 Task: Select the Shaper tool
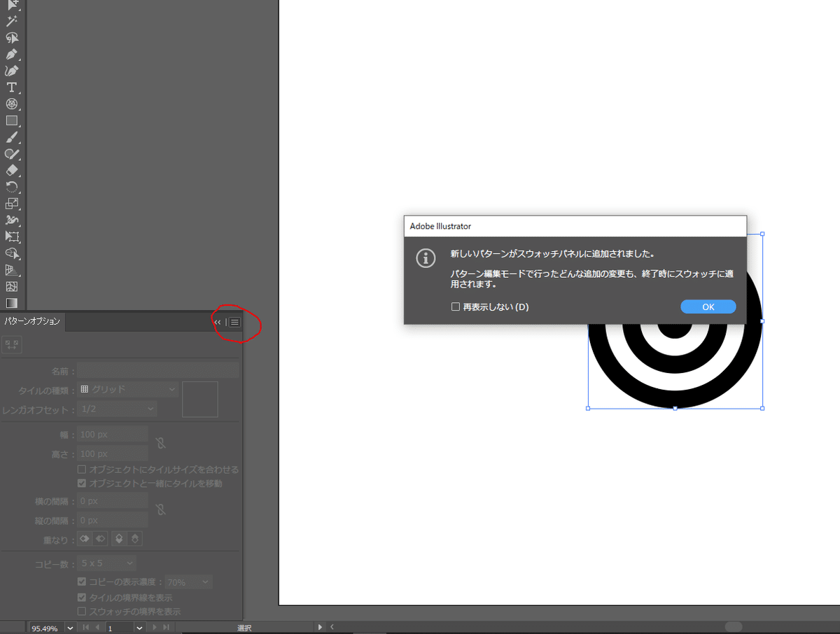12,154
